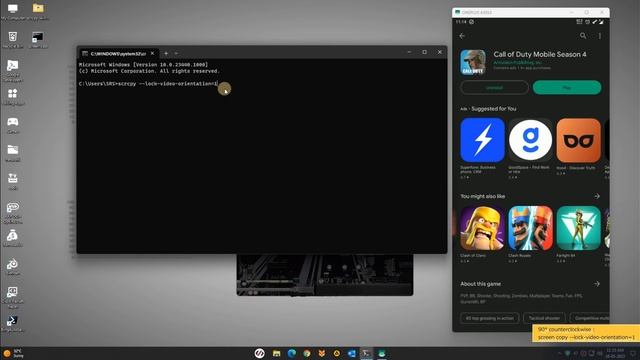Switch to the terminal app on the taskbar

pos(366,353)
